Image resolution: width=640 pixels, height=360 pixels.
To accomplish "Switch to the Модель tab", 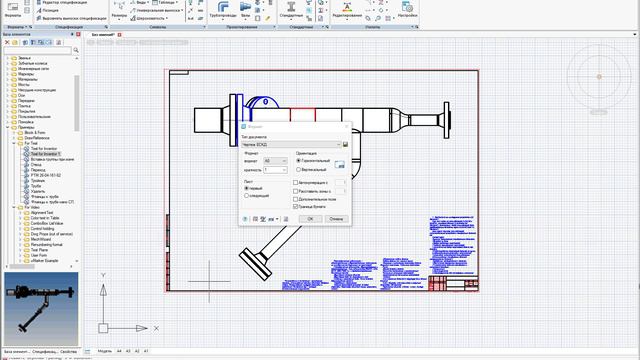I will 104,351.
